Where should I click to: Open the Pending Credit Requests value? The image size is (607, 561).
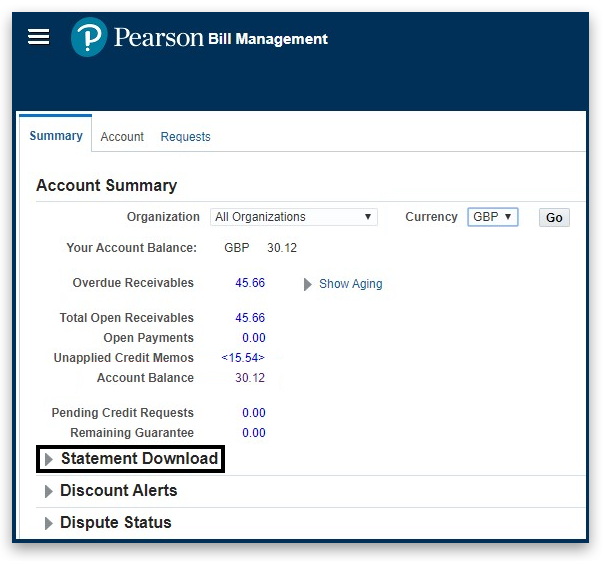coord(253,413)
